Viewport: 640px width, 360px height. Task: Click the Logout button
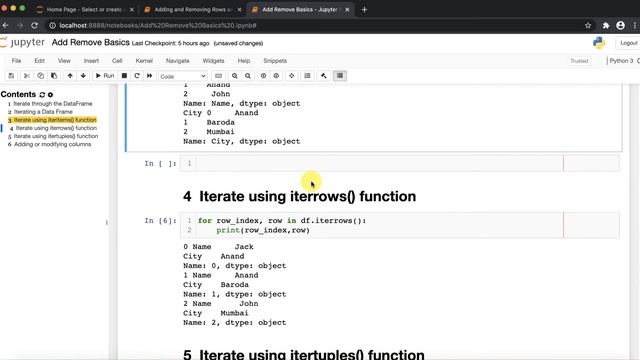tap(629, 43)
